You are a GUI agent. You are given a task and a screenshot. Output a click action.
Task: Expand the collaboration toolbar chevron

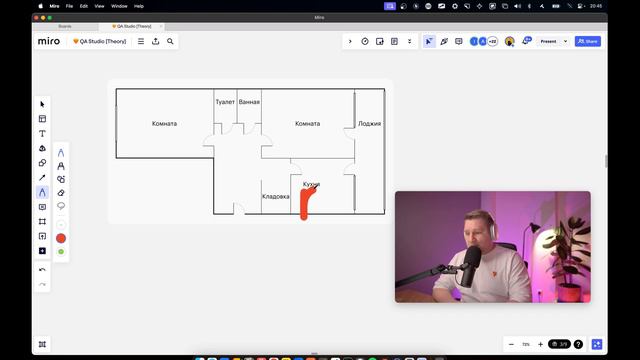coord(350,41)
